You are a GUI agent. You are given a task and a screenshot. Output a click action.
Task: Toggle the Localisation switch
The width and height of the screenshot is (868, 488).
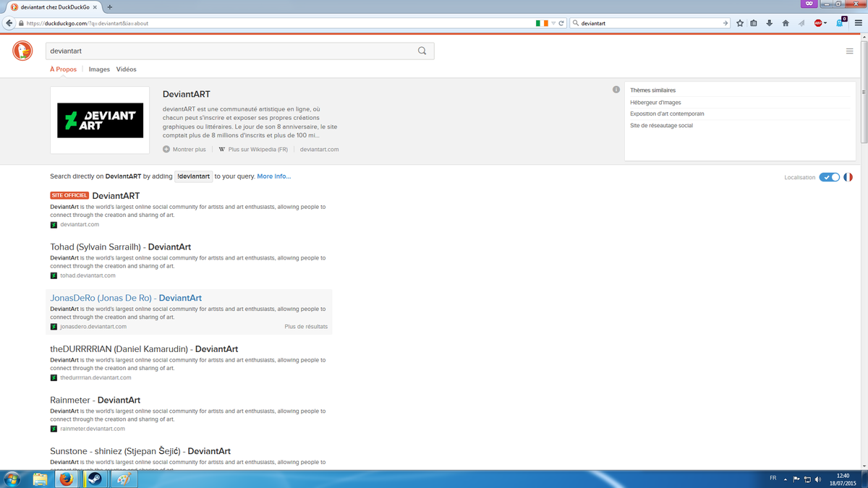click(x=829, y=177)
